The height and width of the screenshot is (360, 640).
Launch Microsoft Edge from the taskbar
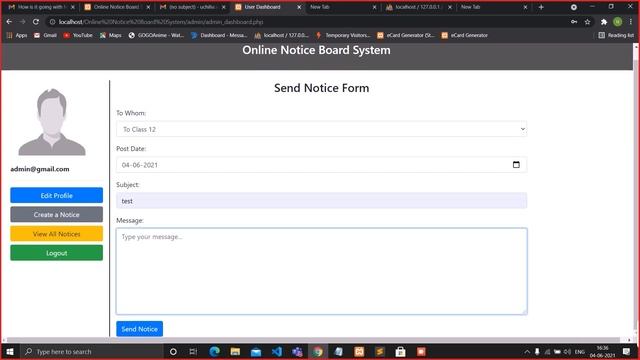click(x=214, y=351)
